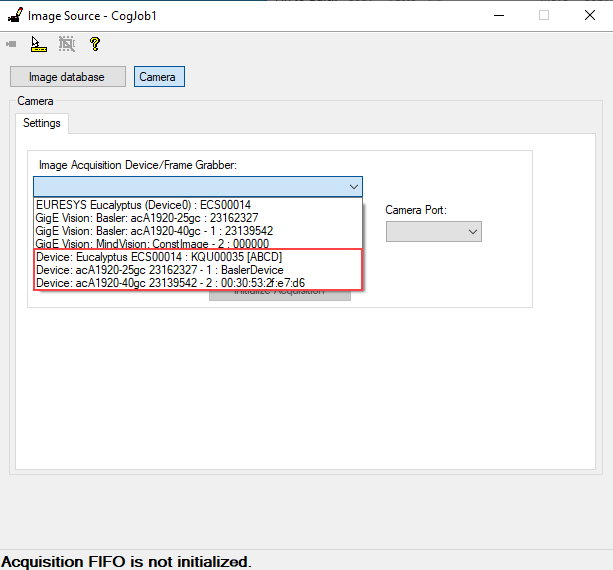Click the Image Acquisition Device combo field

tap(188, 187)
